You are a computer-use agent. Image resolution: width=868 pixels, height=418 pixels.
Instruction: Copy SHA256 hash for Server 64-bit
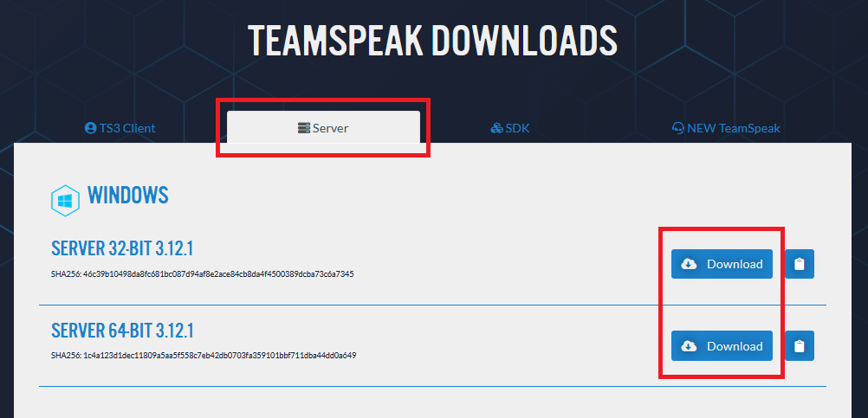tap(800, 346)
